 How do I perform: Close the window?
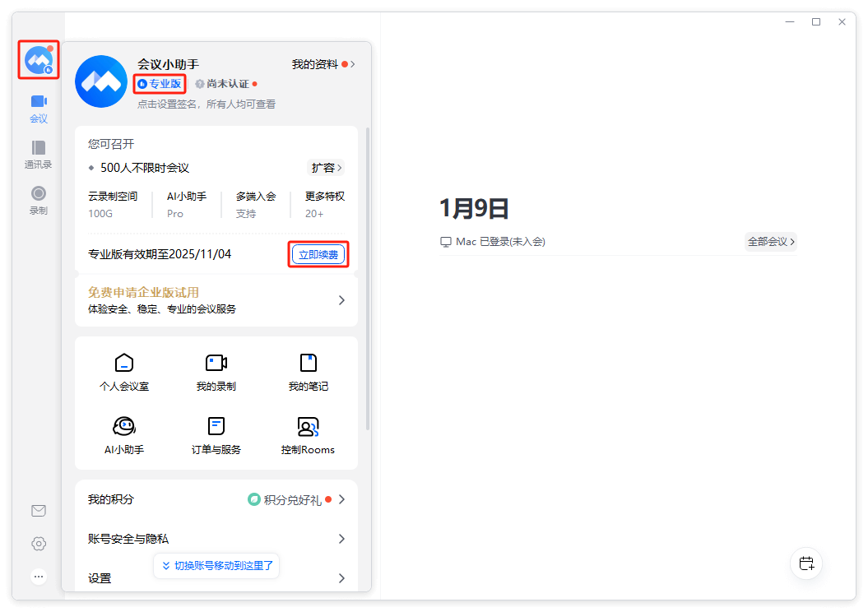[842, 22]
